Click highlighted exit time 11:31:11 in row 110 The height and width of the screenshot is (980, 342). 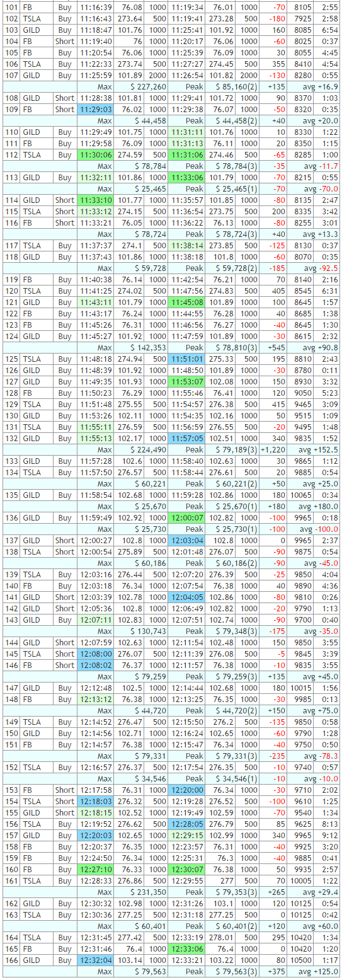(x=186, y=132)
